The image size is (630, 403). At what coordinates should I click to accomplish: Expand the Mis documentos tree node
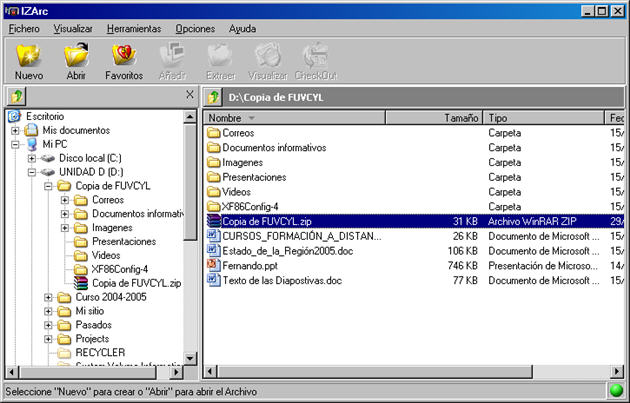point(16,130)
